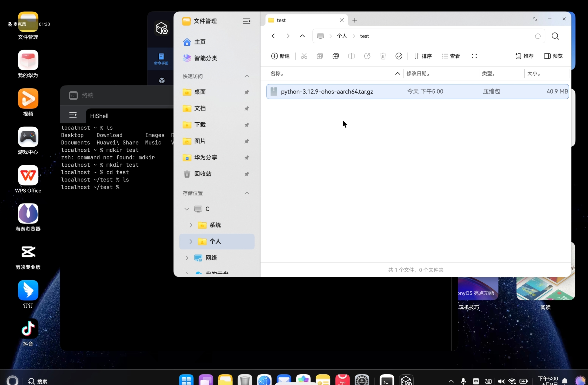The height and width of the screenshot is (385, 588).
Task: Select the HiShell terminal tab
Action: pyautogui.click(x=99, y=116)
